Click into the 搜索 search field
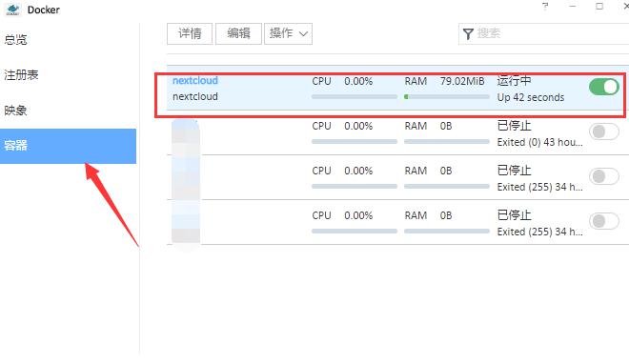 [x=544, y=33]
